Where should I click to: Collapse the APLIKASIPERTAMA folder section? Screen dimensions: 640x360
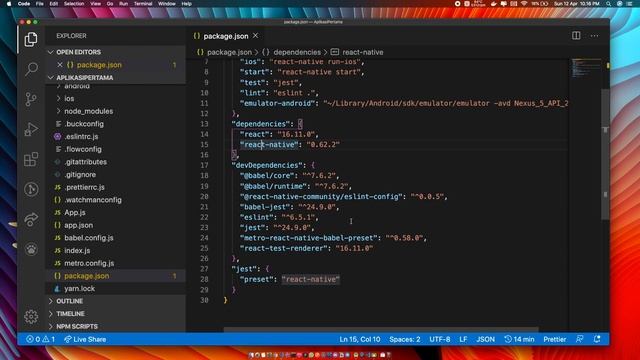point(84,78)
